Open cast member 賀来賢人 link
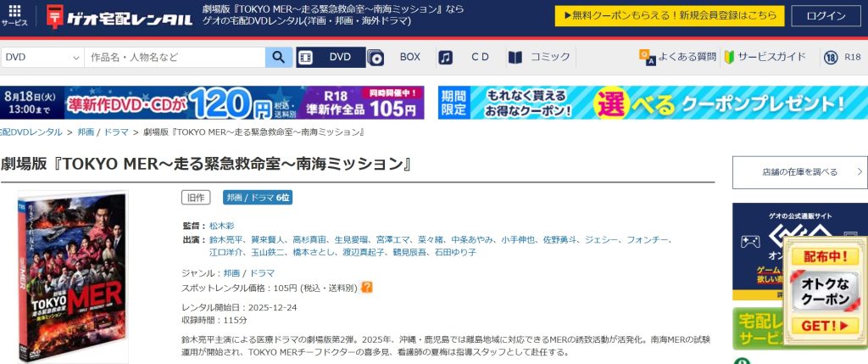Screen dimensions: 868x364 click(268, 240)
